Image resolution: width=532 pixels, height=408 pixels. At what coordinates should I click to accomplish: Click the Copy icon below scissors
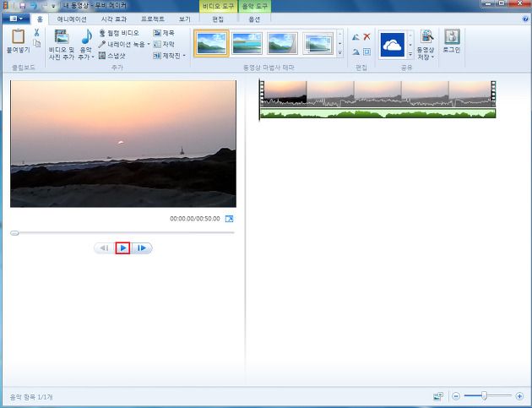click(x=36, y=43)
